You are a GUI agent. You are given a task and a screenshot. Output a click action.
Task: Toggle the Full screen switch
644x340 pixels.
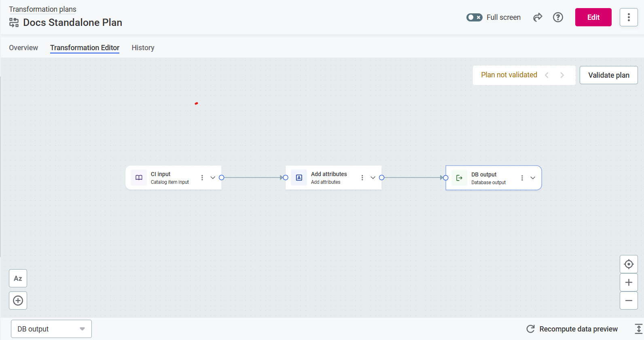click(x=474, y=17)
